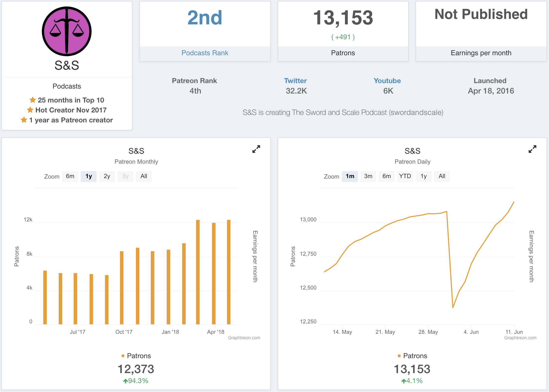Select 6m zoom on monthly chart
Viewport: 549px width, 392px height.
[70, 176]
